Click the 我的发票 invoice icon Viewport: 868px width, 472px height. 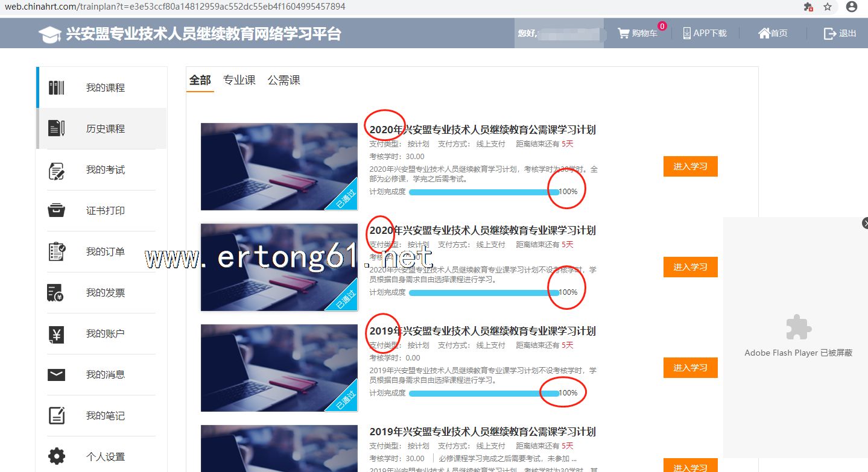(x=55, y=293)
